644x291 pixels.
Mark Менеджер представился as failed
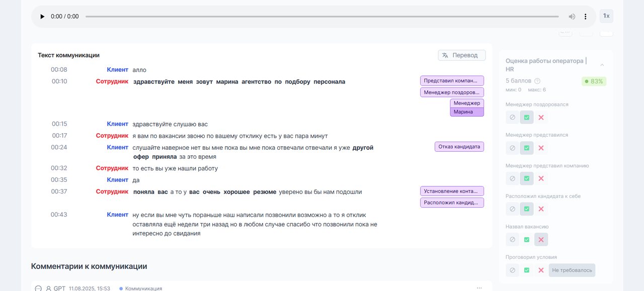(x=541, y=148)
